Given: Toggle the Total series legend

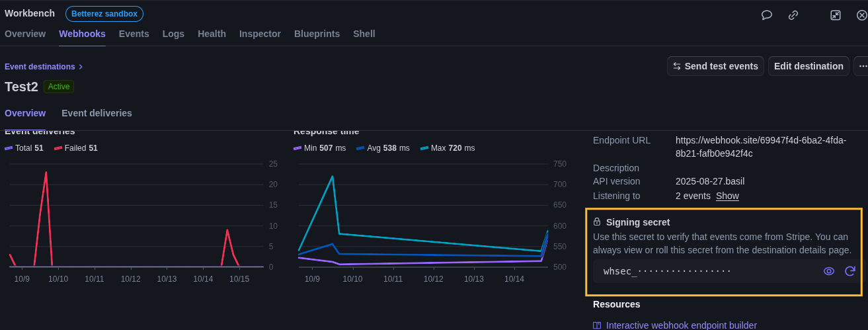Looking at the screenshot, I should point(24,148).
